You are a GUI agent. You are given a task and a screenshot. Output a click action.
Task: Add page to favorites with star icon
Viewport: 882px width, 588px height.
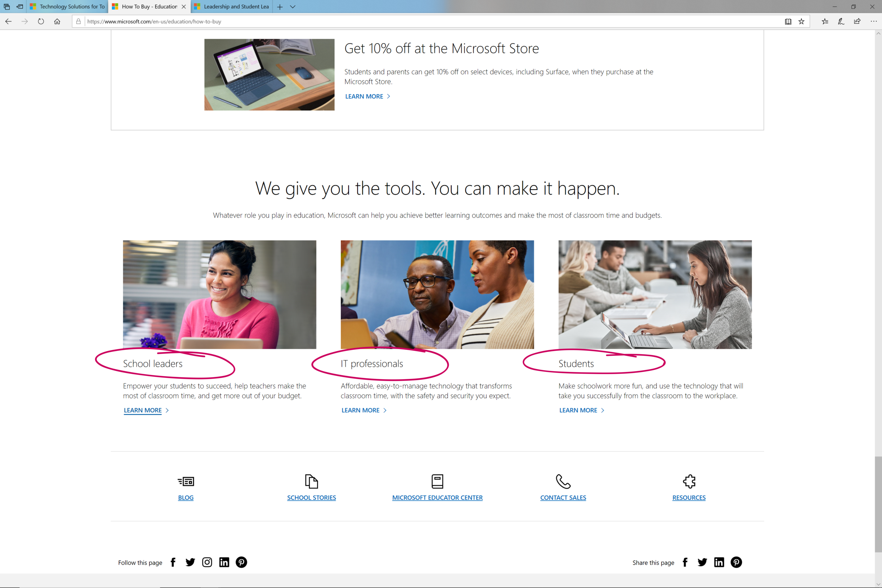coord(801,22)
